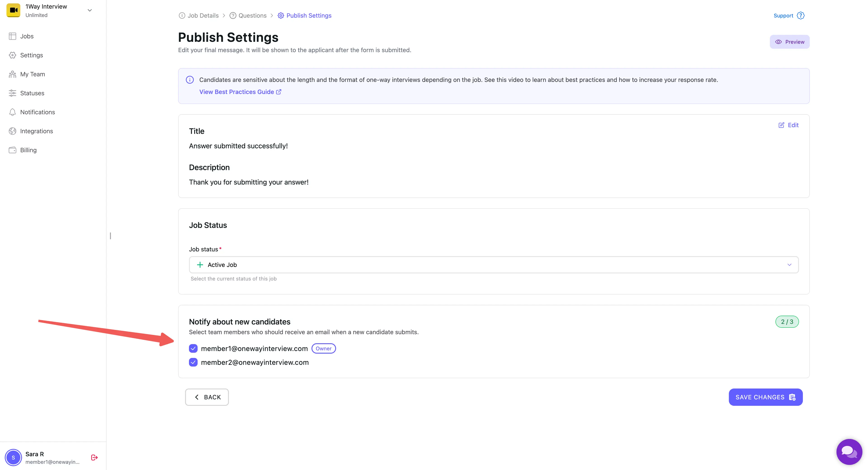868x470 pixels.
Task: Open the Settings gear in sidebar
Action: 12,55
